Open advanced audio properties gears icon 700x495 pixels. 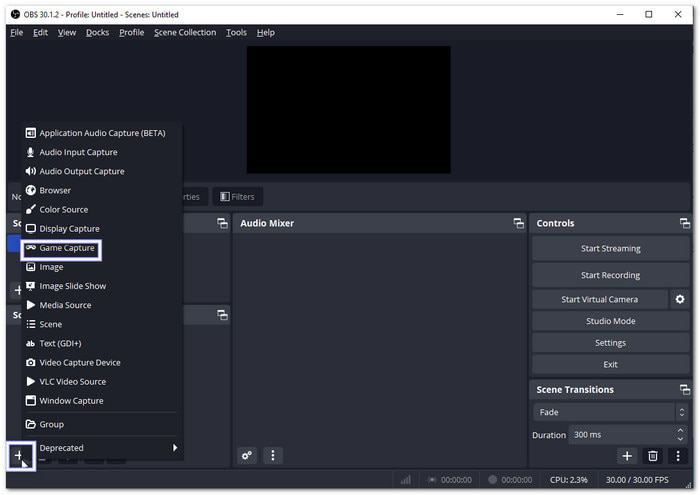tap(247, 456)
